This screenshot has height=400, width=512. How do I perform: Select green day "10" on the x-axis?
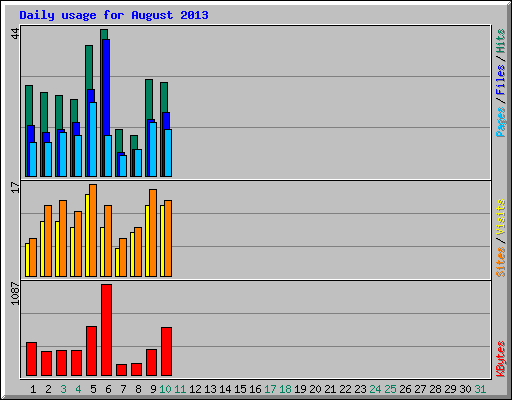[x=165, y=389]
